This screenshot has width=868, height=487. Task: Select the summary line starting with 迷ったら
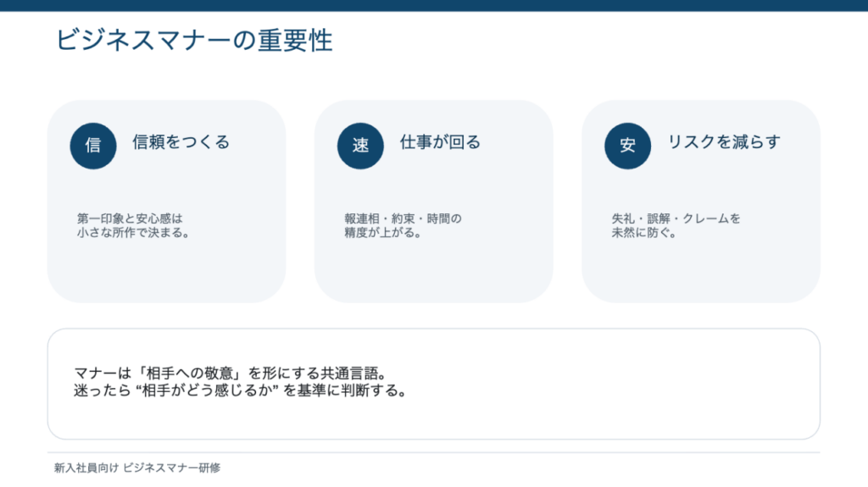241,391
